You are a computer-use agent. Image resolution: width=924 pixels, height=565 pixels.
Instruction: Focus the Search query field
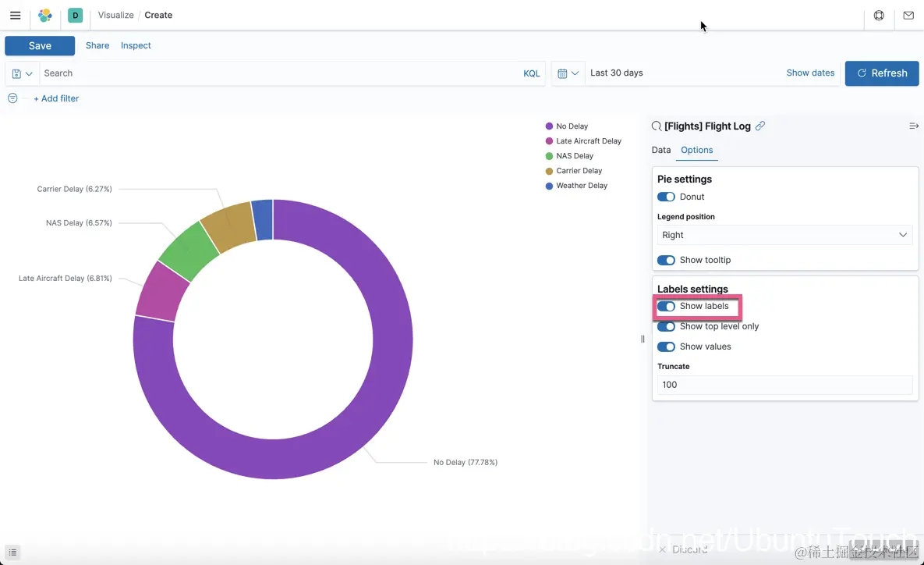pos(280,73)
